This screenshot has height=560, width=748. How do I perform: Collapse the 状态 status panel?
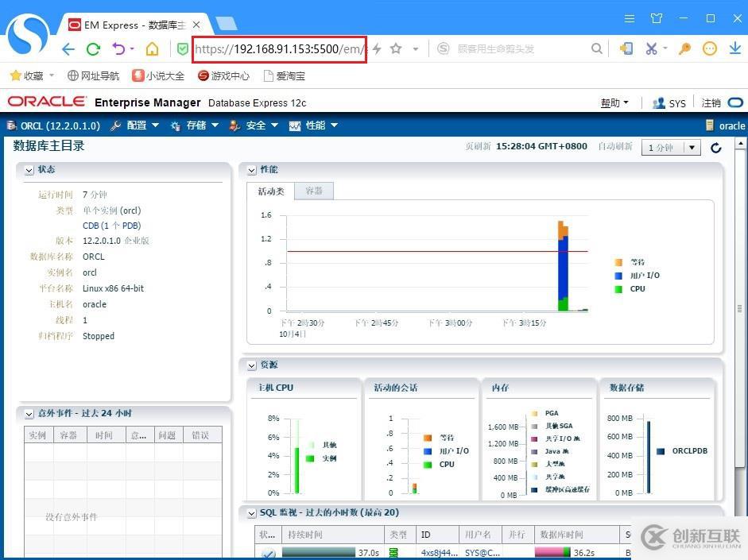coord(29,170)
